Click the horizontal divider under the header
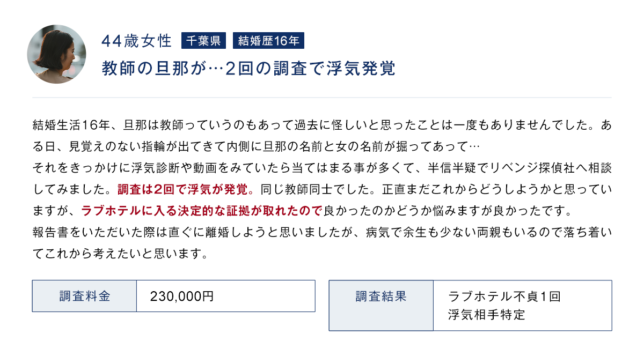This screenshot has height=363, width=644. [x=322, y=98]
